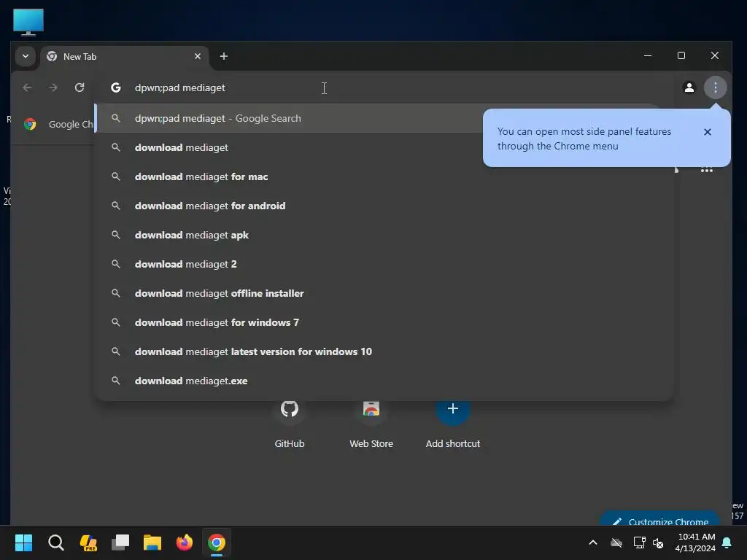Go back using the back arrow
The width and height of the screenshot is (747, 560).
tap(27, 87)
